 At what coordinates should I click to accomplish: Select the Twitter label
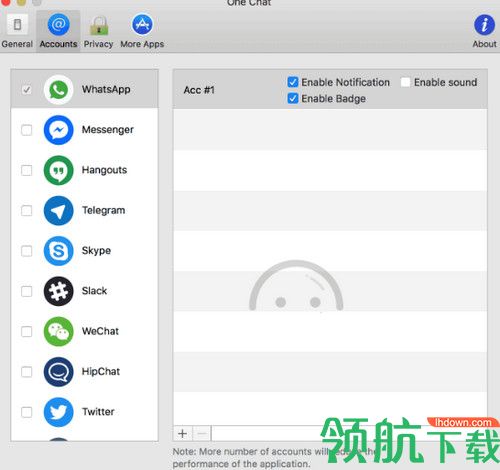tap(98, 412)
